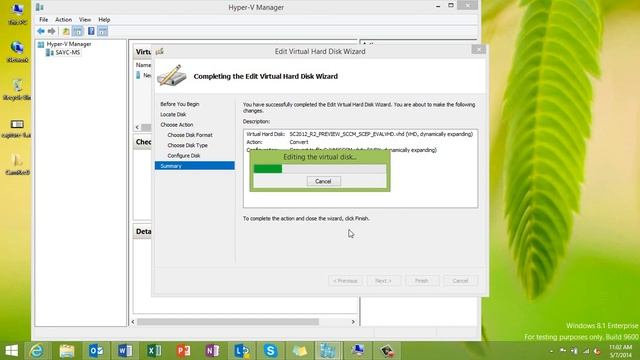The width and height of the screenshot is (640, 360).
Task: Click the Forward arrow in Hyper-V Manager toolbar
Action: coord(51,31)
